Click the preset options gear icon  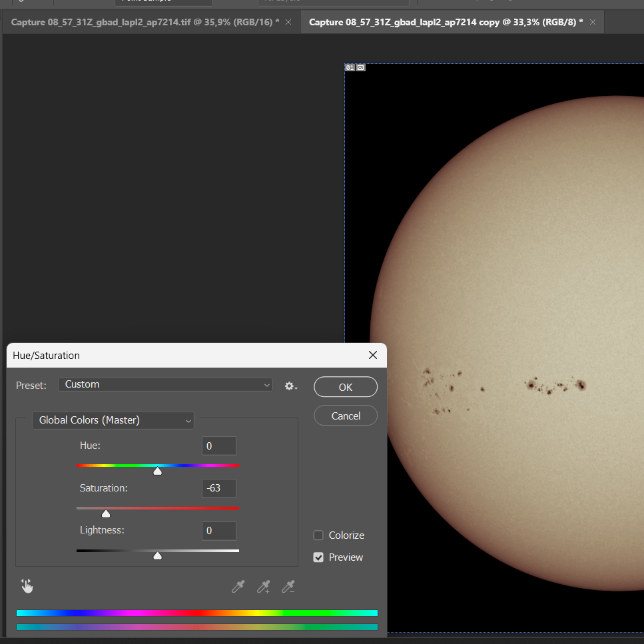click(290, 386)
